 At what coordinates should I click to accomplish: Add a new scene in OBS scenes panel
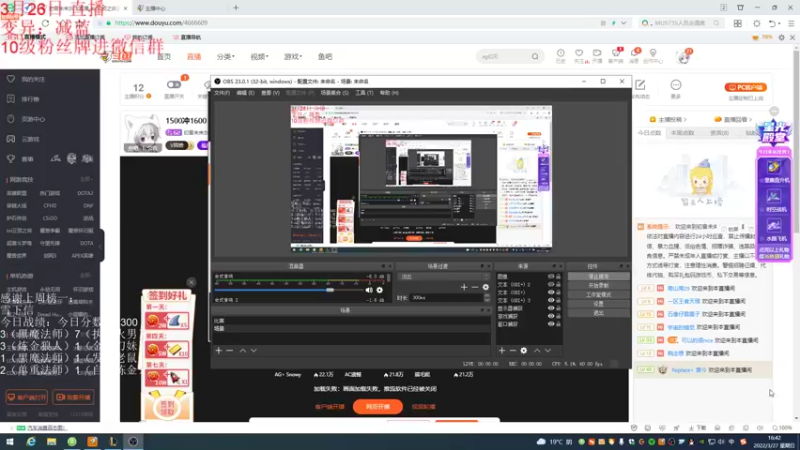(218, 351)
